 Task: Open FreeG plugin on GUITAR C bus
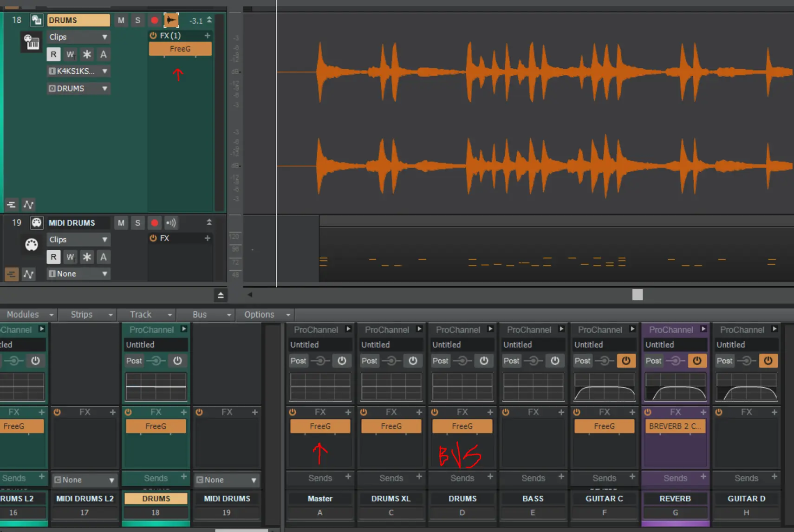604,426
